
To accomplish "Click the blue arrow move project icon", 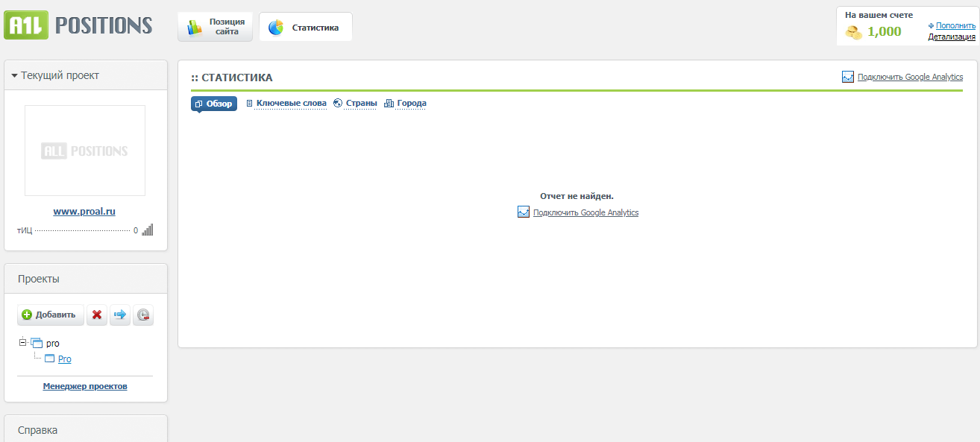I will coord(119,315).
